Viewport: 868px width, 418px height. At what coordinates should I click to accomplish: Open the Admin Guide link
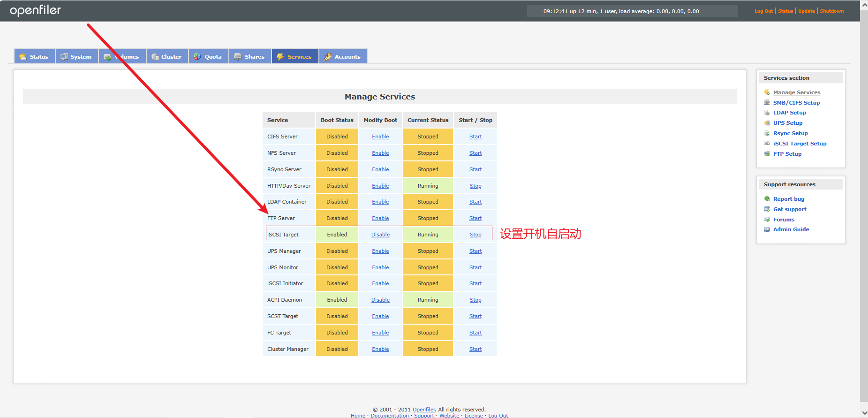pyautogui.click(x=791, y=229)
